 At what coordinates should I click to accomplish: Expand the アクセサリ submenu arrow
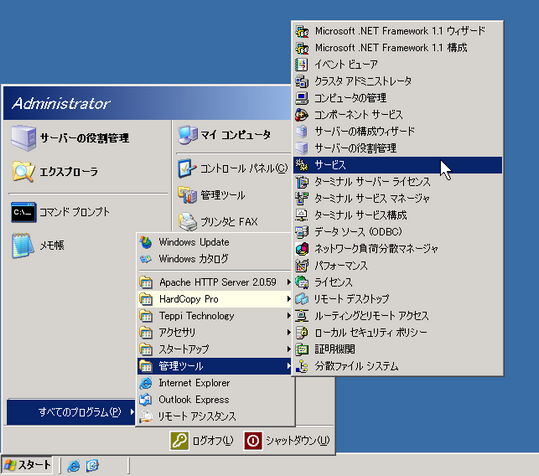coord(289,332)
